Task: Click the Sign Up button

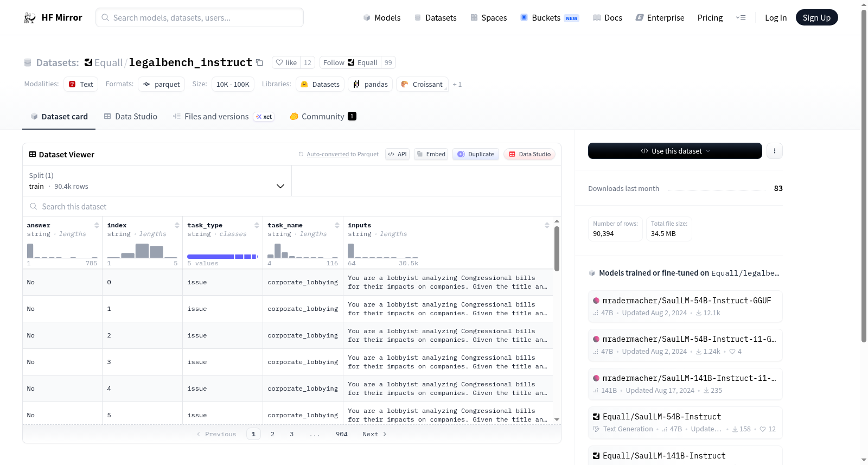Action: 816,17
